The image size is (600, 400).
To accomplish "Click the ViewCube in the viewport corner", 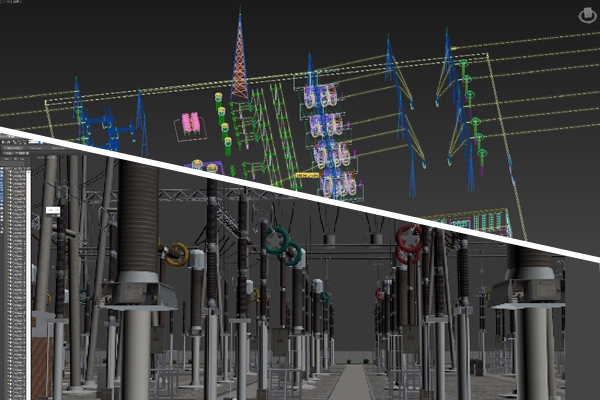I will click(586, 15).
